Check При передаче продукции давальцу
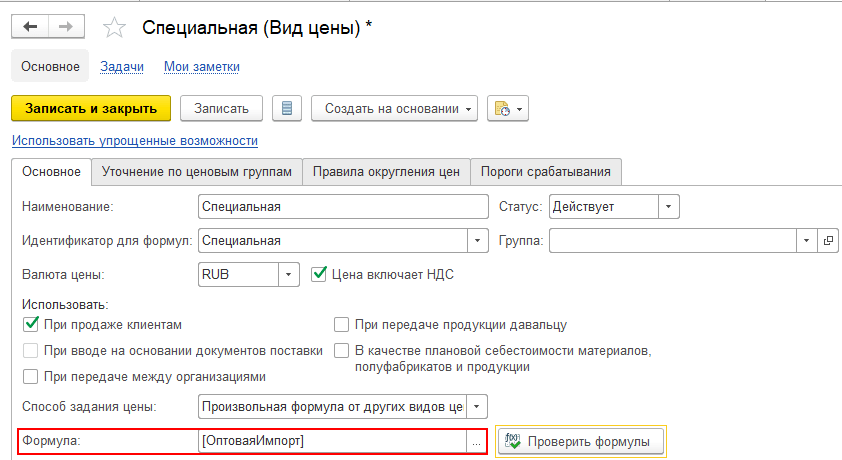 pos(342,324)
